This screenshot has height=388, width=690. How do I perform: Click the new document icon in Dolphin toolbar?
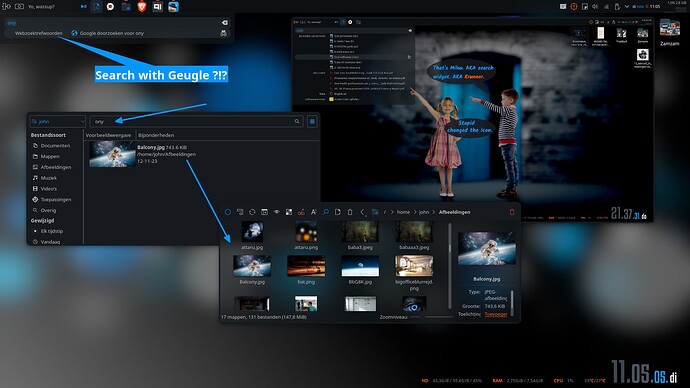(x=338, y=212)
